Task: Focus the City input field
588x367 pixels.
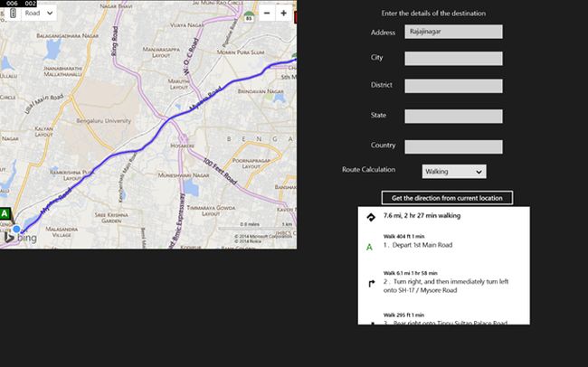Action: 453,59
